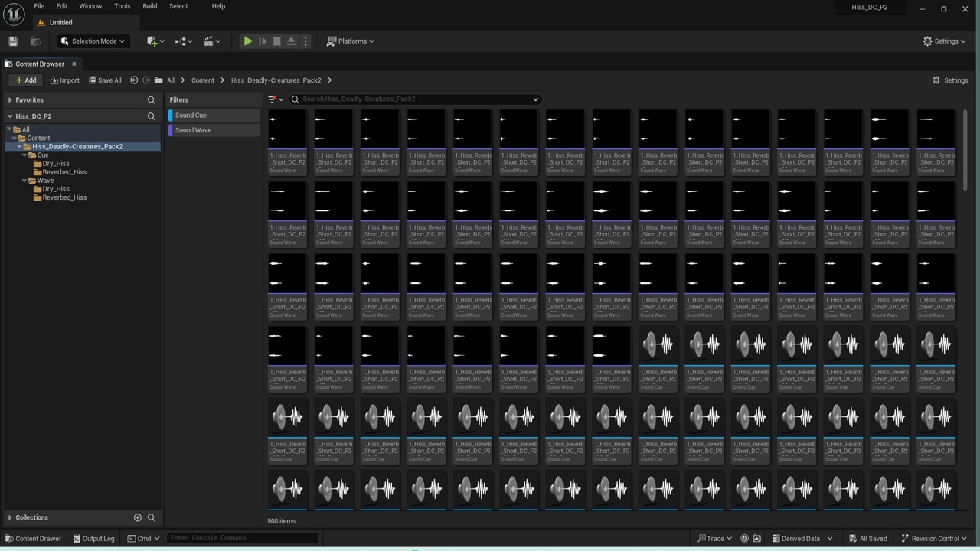Click the Browse content icon beside Save

click(35, 41)
